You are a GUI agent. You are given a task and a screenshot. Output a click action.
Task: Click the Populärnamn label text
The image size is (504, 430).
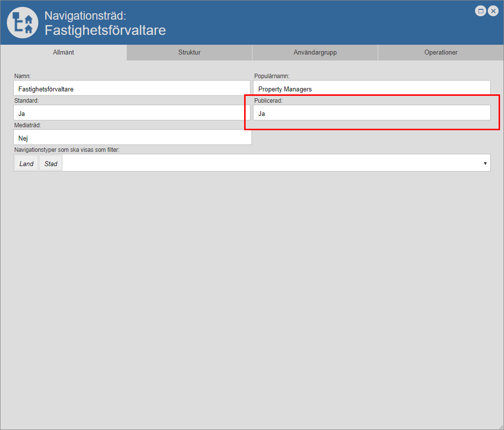tap(272, 76)
